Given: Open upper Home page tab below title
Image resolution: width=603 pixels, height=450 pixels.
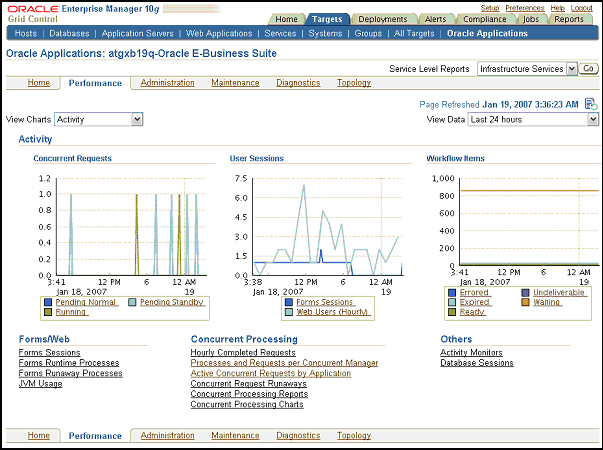Looking at the screenshot, I should (38, 83).
